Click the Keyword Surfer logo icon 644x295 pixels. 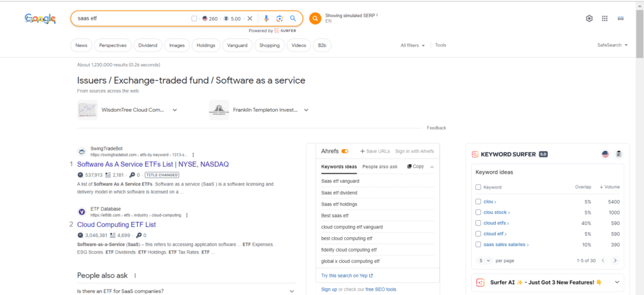coord(475,155)
